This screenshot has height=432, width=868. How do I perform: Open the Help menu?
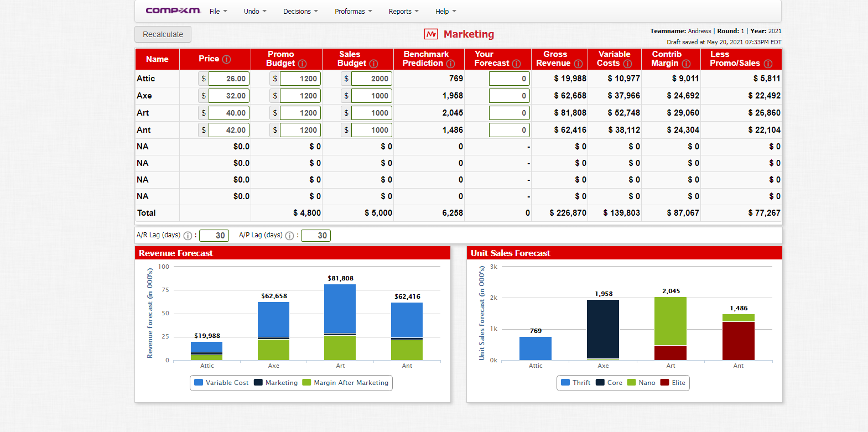click(x=445, y=11)
